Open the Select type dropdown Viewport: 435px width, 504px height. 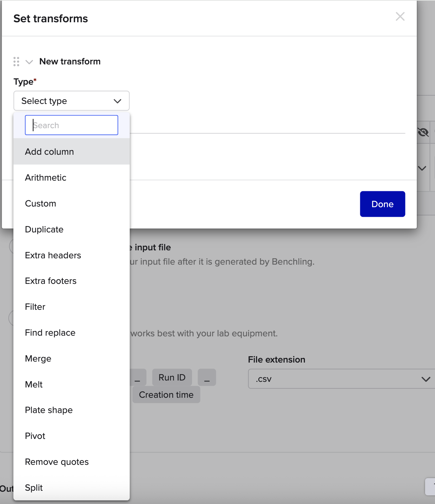point(71,101)
